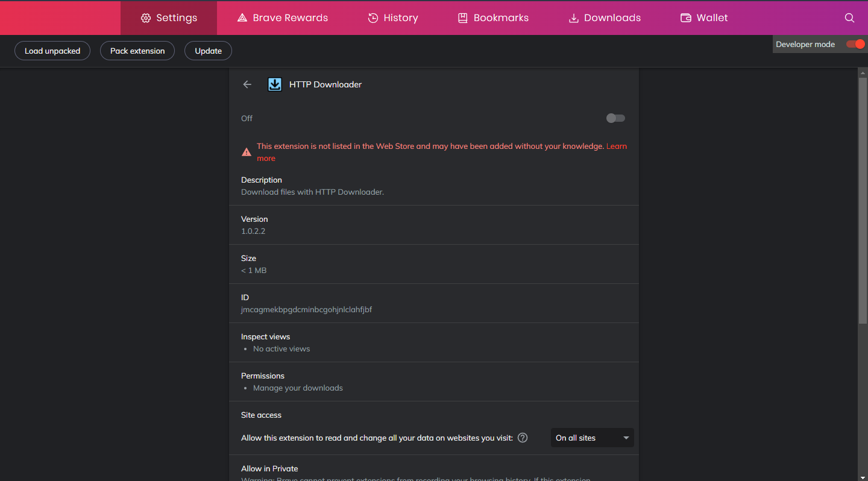Click the Update extensions button

coord(208,51)
